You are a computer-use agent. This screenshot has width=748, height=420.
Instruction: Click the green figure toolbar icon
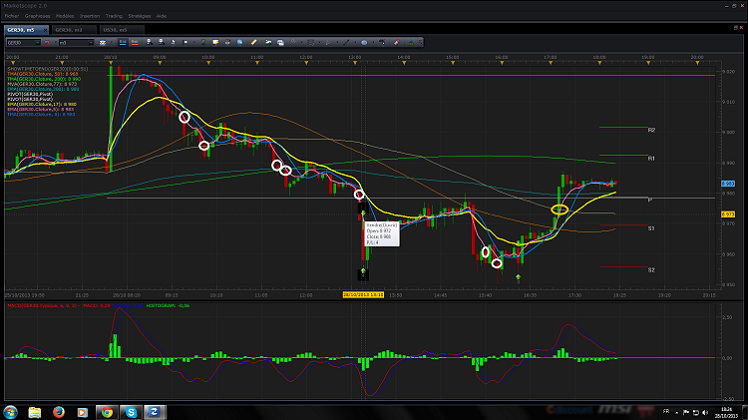point(203,42)
